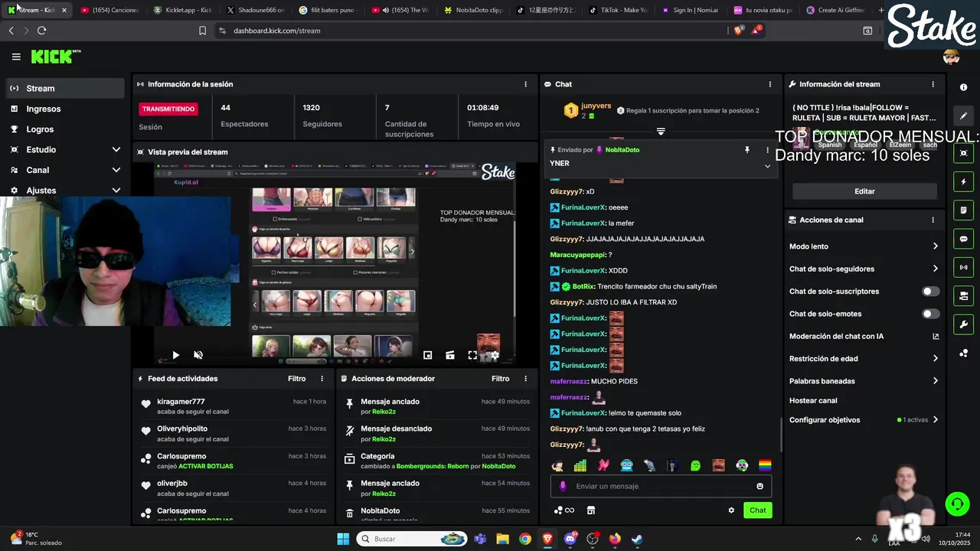
Task: Open options of Información del stream
Action: [x=933, y=84]
